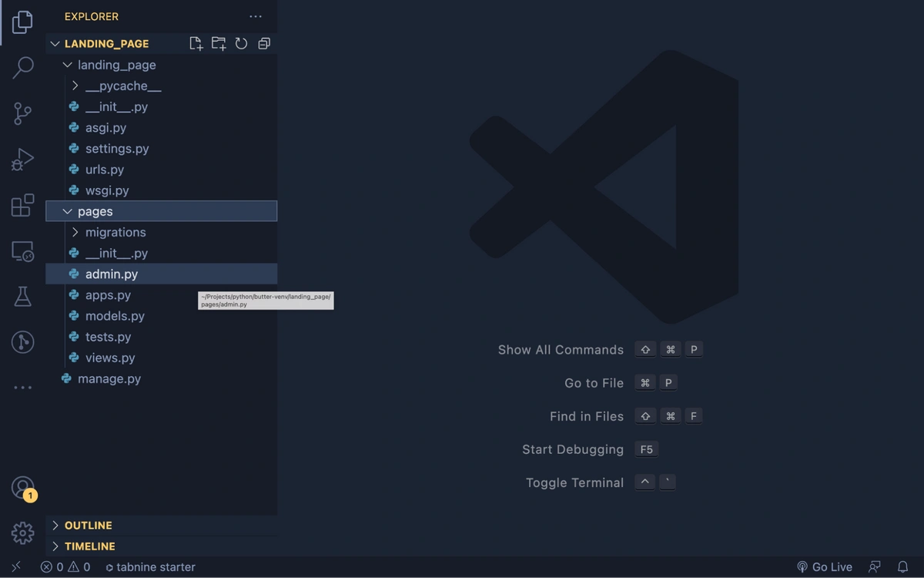This screenshot has height=578, width=924.
Task: Click the Start Debugging label
Action: click(573, 449)
